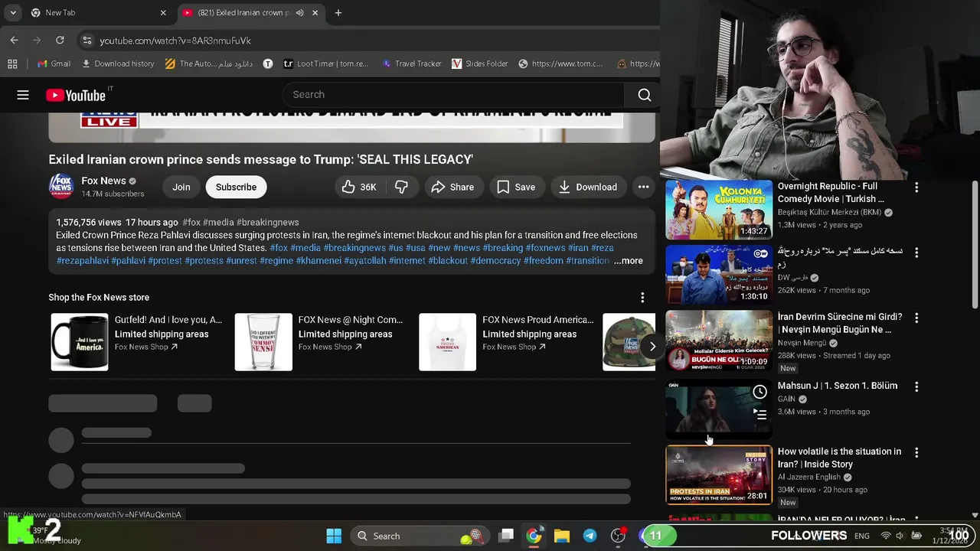980x551 pixels.
Task: Download the Fox News video
Action: point(588,187)
